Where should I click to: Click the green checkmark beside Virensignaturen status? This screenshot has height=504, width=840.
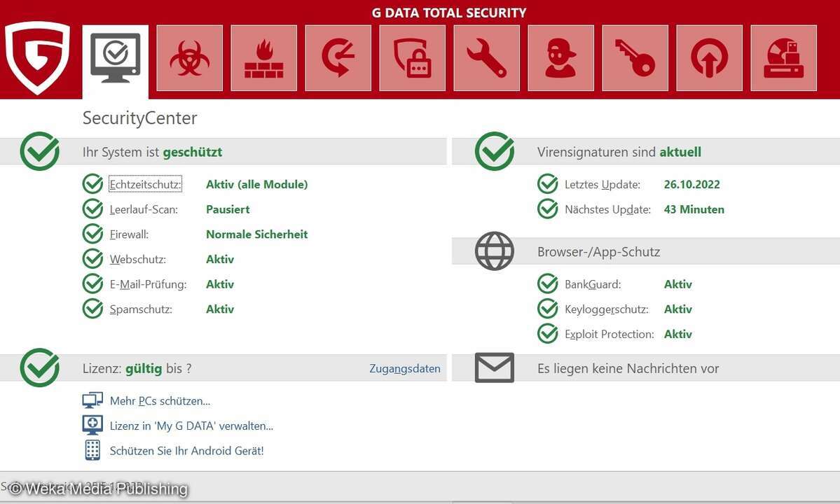495,151
